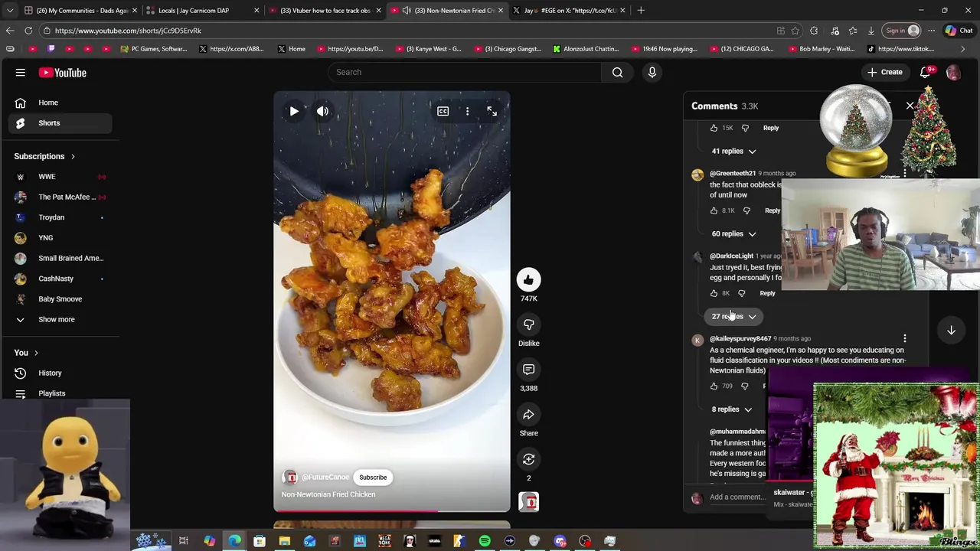Play the Short video

click(294, 111)
